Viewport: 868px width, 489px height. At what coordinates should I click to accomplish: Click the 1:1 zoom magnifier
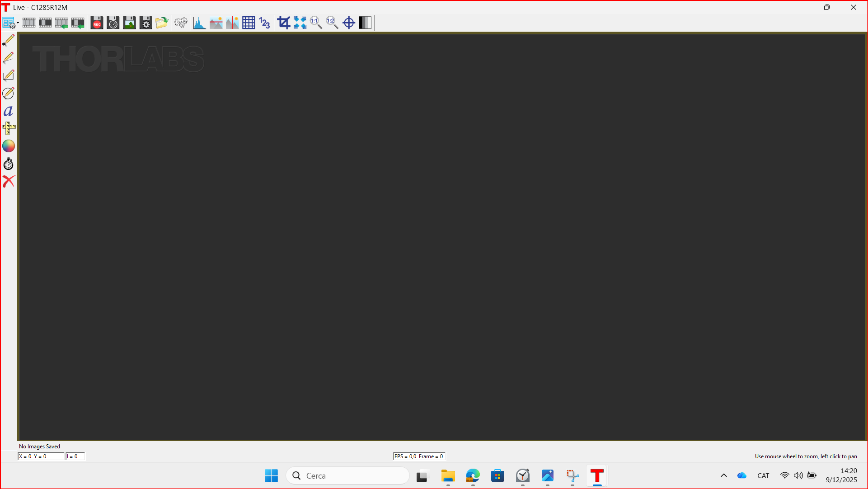click(x=316, y=23)
